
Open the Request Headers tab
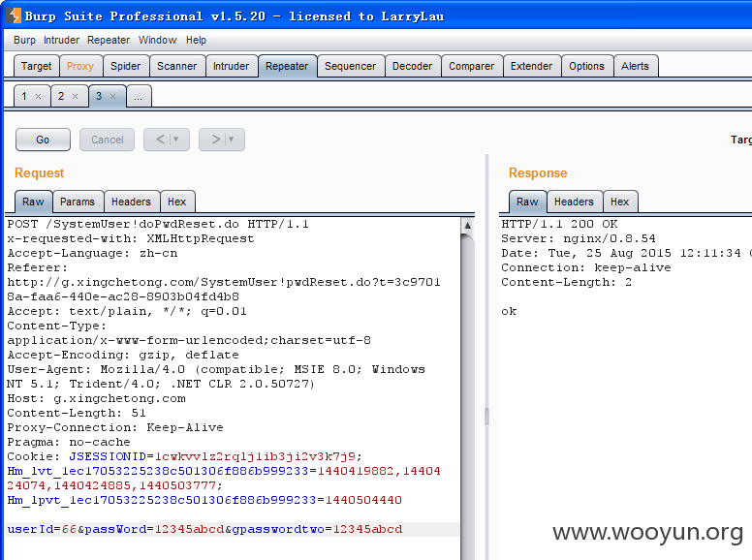pos(131,202)
